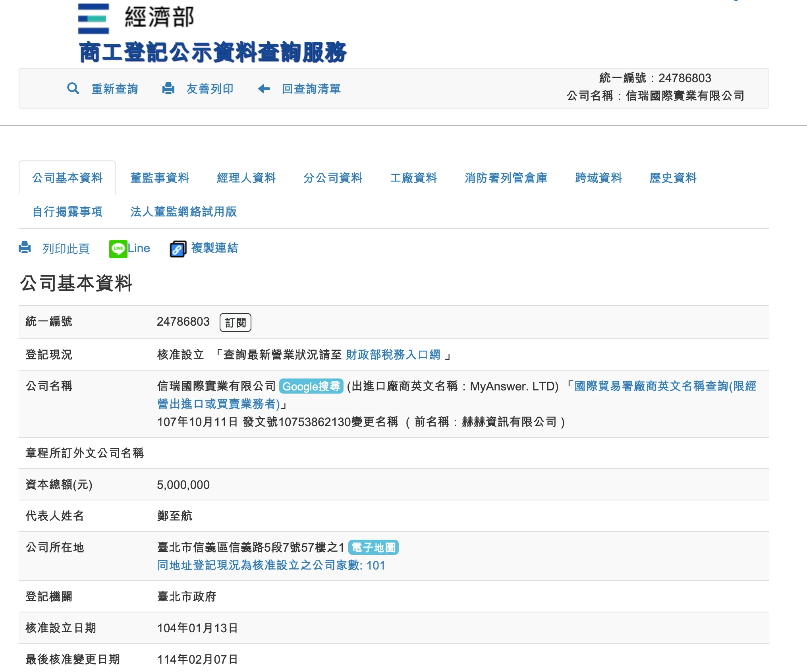Click the 臺北市政府 registration authority value
The width and height of the screenshot is (807, 672).
pos(187,596)
